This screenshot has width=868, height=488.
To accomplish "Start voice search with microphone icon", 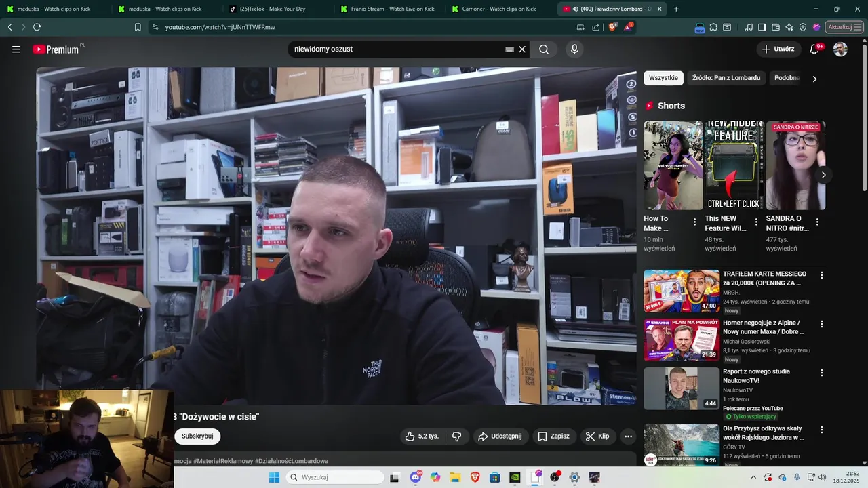I will 574,49.
